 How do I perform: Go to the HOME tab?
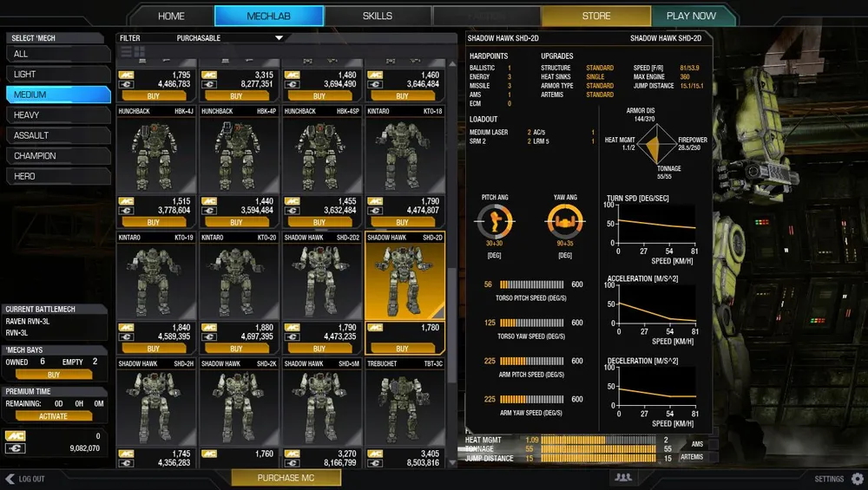[171, 16]
